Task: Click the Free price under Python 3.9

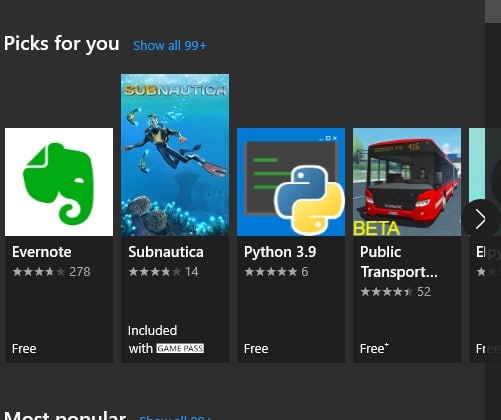Action: pos(256,349)
